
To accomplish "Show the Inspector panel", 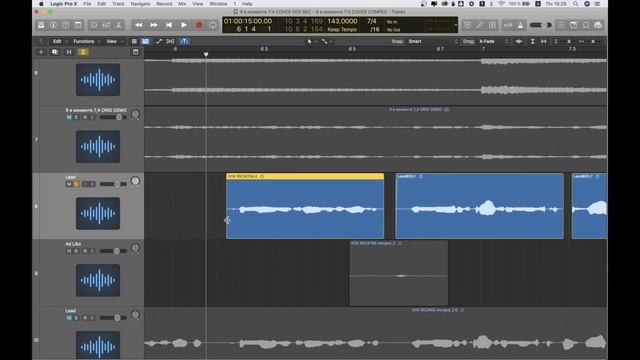I will pos(53,25).
